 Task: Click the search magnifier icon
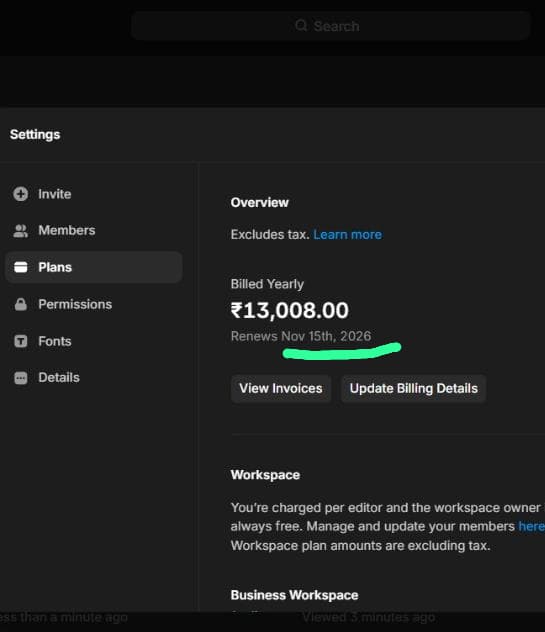(x=301, y=25)
